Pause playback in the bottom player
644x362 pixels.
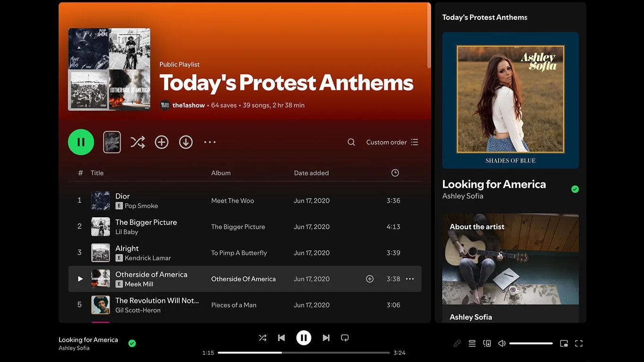(304, 337)
